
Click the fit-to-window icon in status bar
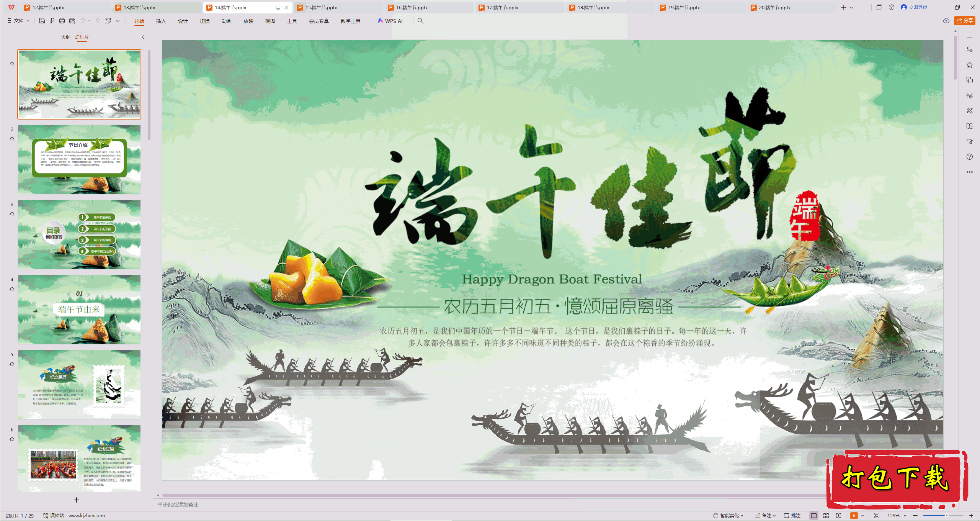point(877,516)
